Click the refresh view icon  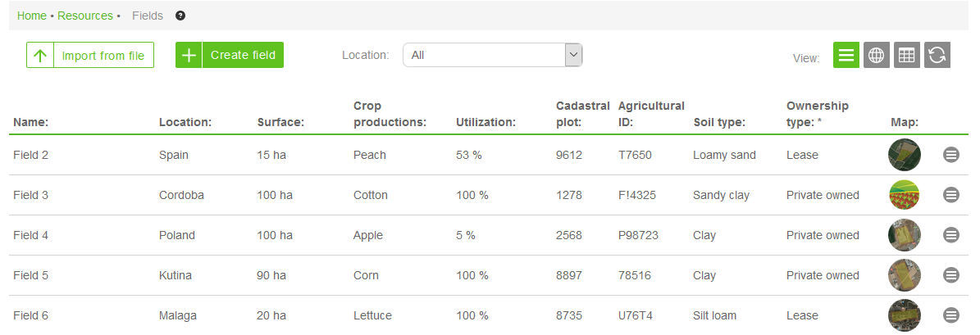[x=937, y=56]
